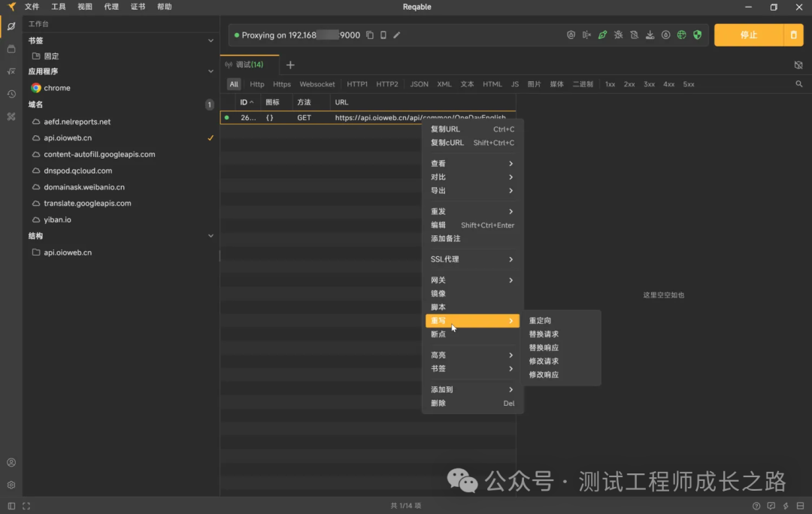This screenshot has width=812, height=514.
Task: Expand the 添加到 submenu
Action: click(x=472, y=389)
